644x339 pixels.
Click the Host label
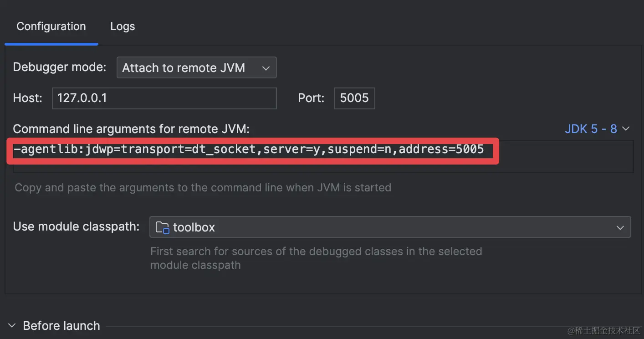27,98
